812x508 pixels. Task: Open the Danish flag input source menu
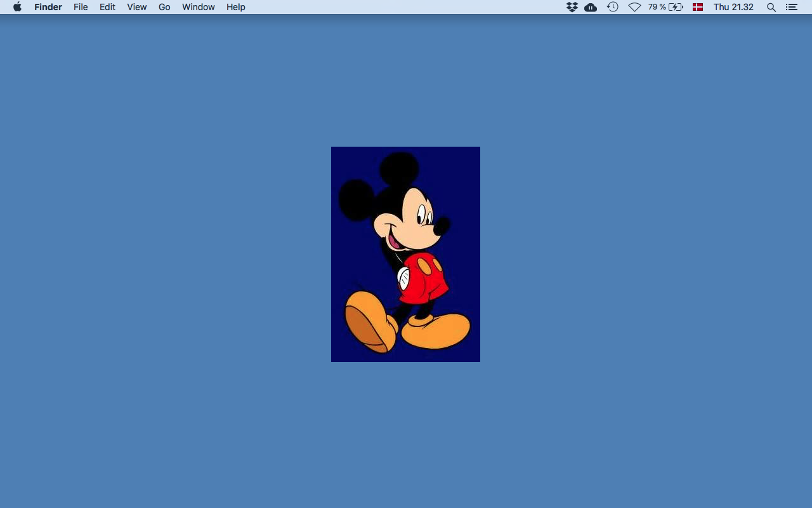(698, 7)
